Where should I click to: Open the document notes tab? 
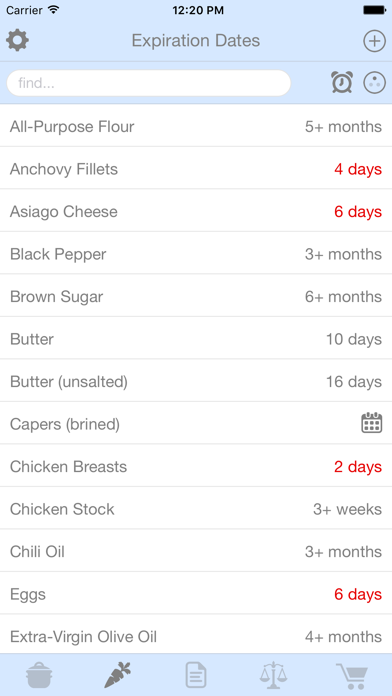[x=196, y=675]
